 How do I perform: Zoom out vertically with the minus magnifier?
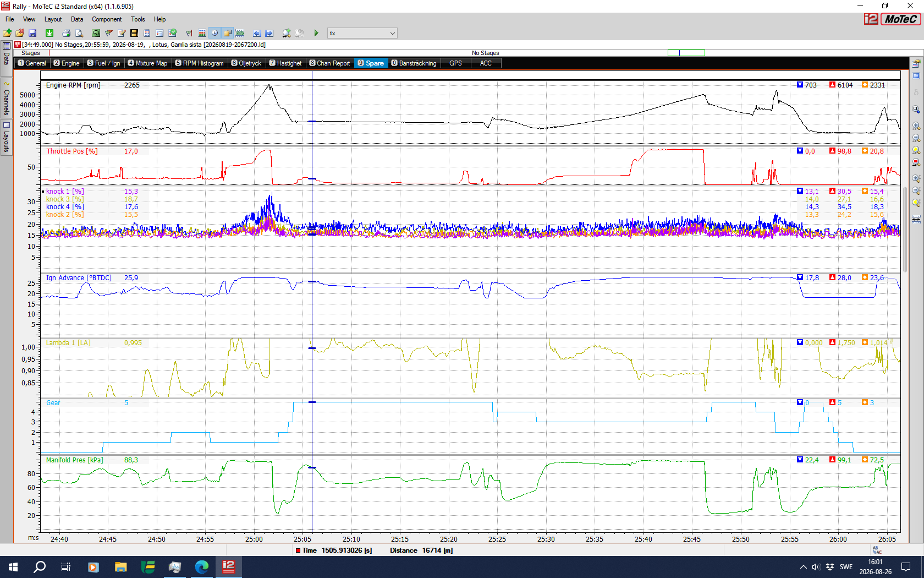point(916,190)
